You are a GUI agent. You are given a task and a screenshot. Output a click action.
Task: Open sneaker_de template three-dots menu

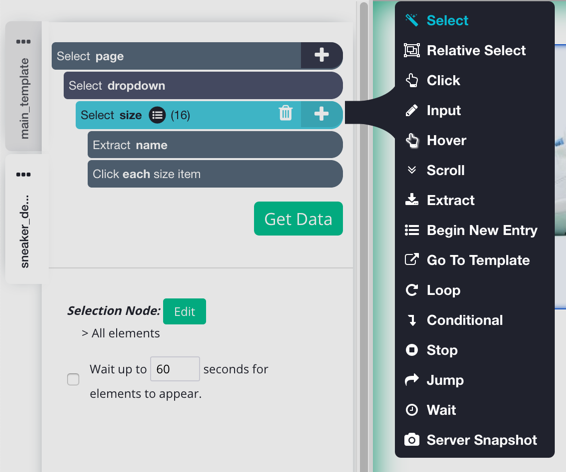[23, 175]
